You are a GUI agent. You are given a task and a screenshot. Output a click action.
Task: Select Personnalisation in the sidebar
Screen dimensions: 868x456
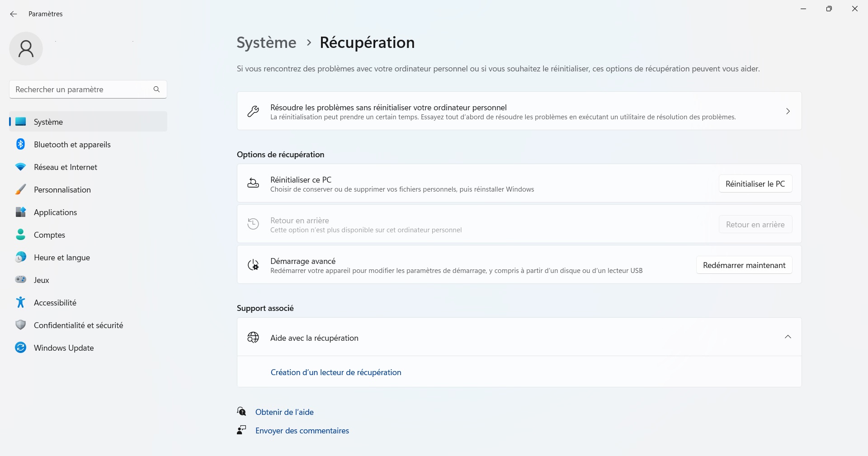88,189
